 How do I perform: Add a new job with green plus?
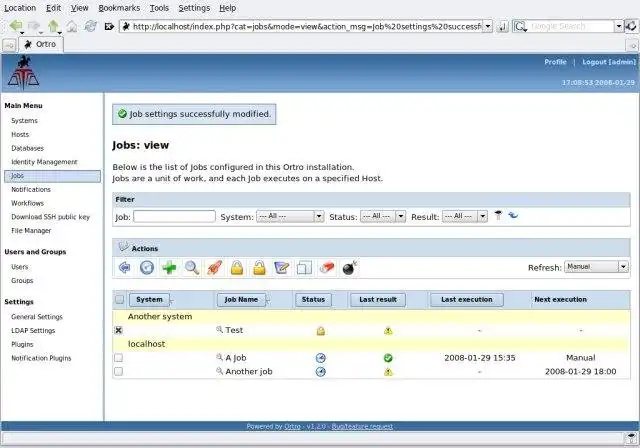pos(169,268)
